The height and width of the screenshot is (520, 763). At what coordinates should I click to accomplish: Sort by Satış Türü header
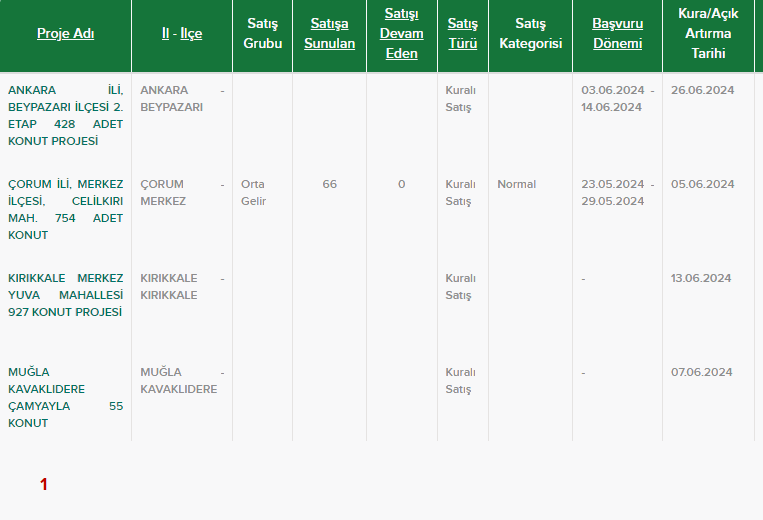[462, 34]
